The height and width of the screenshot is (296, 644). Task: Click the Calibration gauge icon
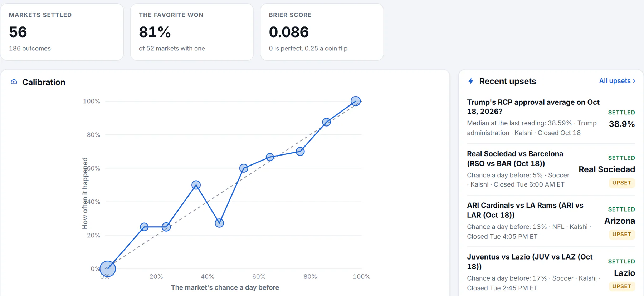coord(14,82)
